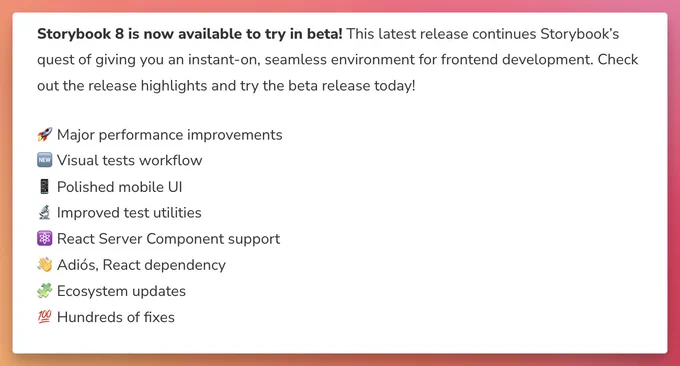Image resolution: width=680 pixels, height=366 pixels.
Task: Select 'Major performance improvements' text
Action: (170, 135)
